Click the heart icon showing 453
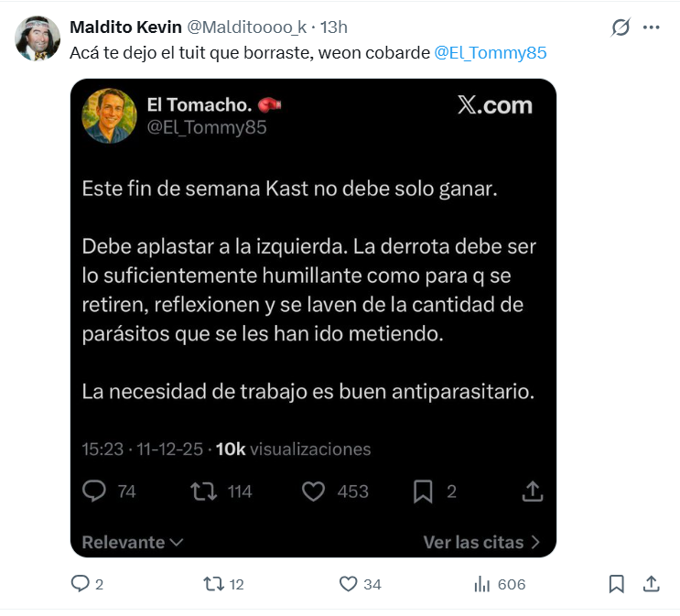680x616 pixels. pos(314,492)
